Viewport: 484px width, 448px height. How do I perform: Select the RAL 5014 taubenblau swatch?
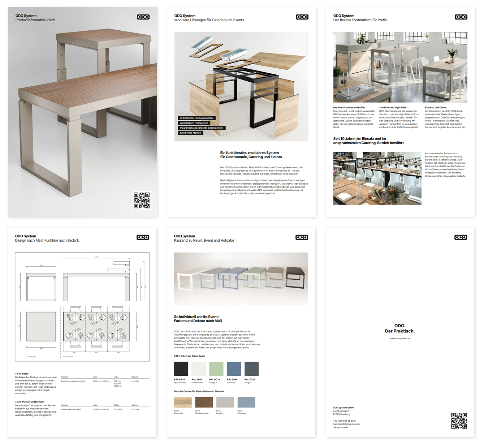pos(234,369)
